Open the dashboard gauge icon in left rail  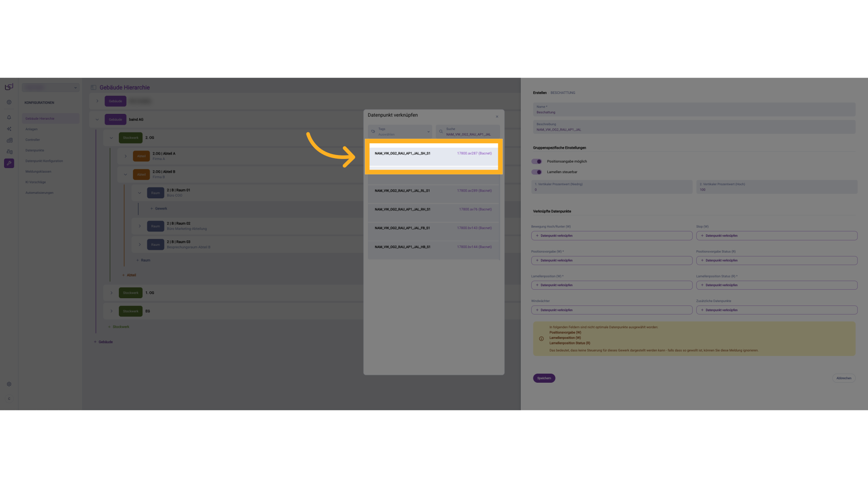pos(9,103)
